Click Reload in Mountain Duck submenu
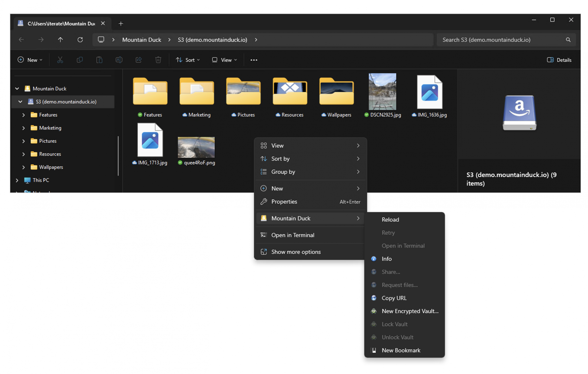 (404, 219)
